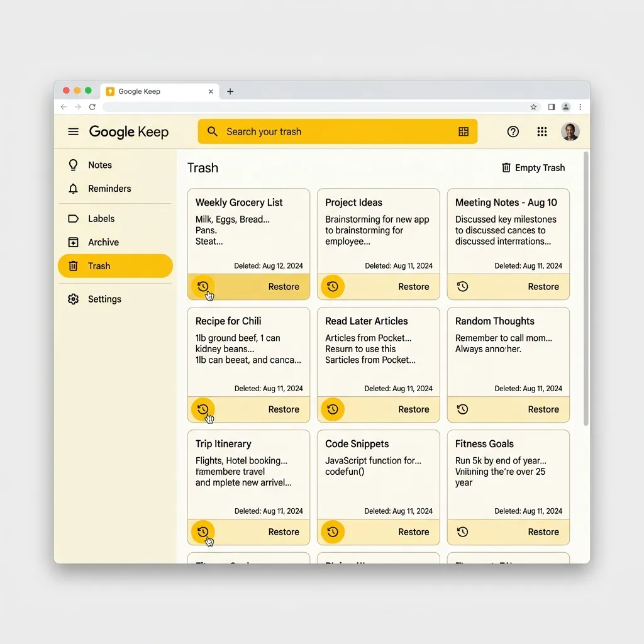The height and width of the screenshot is (644, 644).
Task: Click the Google Keep logo text
Action: click(128, 132)
